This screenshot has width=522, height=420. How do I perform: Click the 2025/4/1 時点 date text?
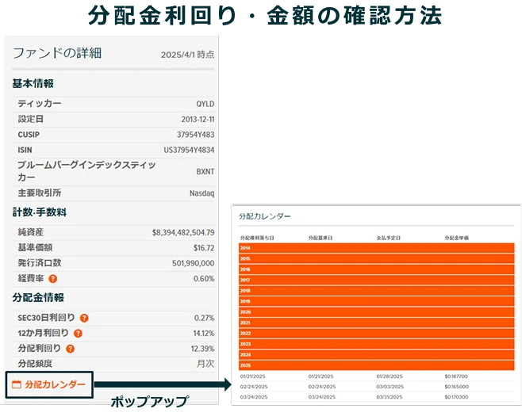click(x=187, y=55)
